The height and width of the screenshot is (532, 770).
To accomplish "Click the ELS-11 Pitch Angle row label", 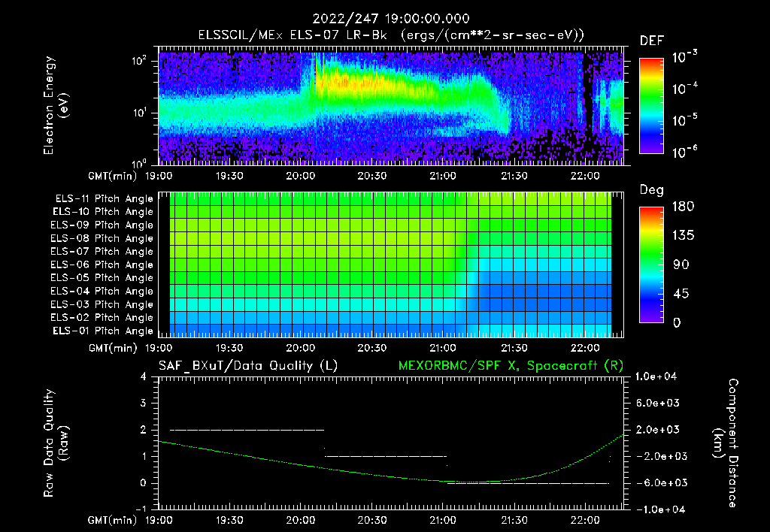I will coord(104,199).
